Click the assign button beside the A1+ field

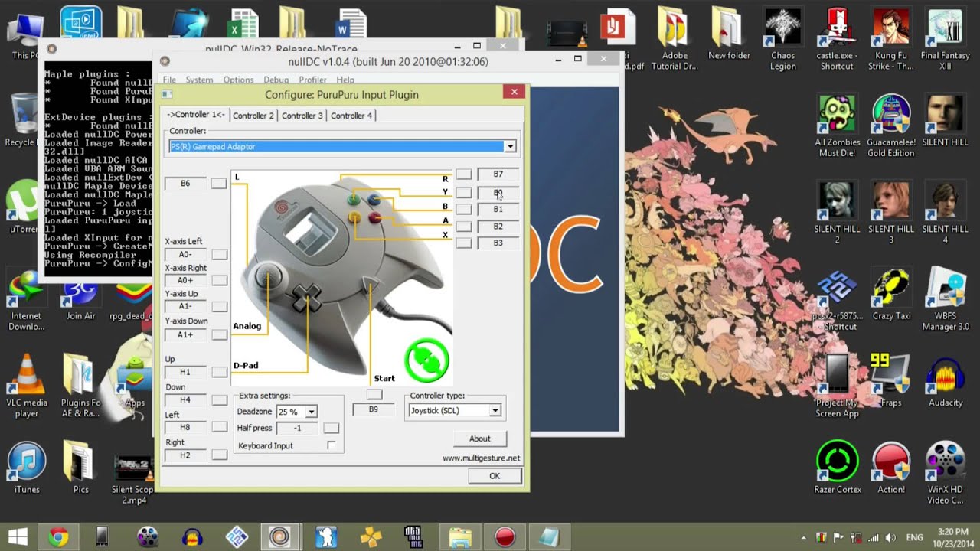click(219, 335)
